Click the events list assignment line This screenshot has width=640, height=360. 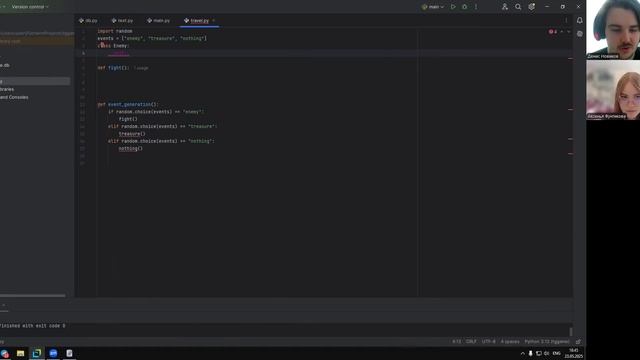point(152,38)
